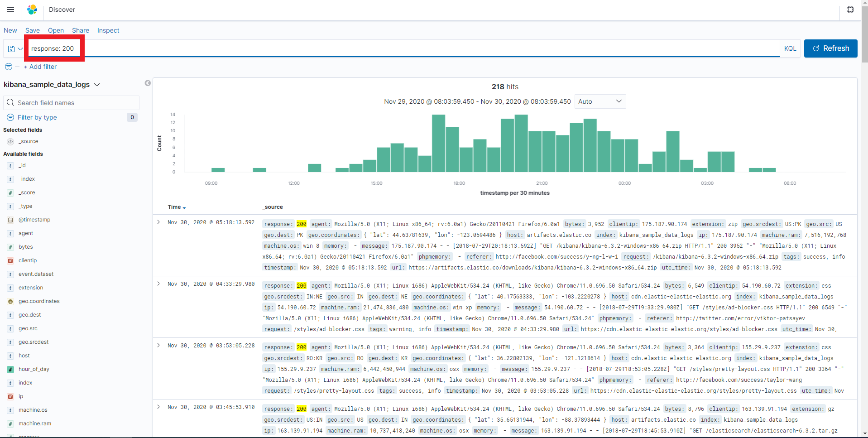Select the Share menu item
This screenshot has height=438, width=868.
[80, 30]
